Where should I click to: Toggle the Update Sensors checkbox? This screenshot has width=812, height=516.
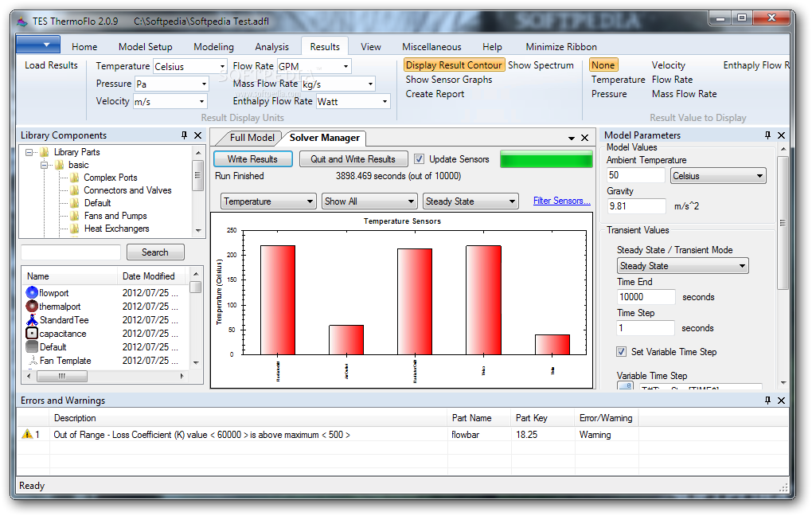[x=419, y=159]
